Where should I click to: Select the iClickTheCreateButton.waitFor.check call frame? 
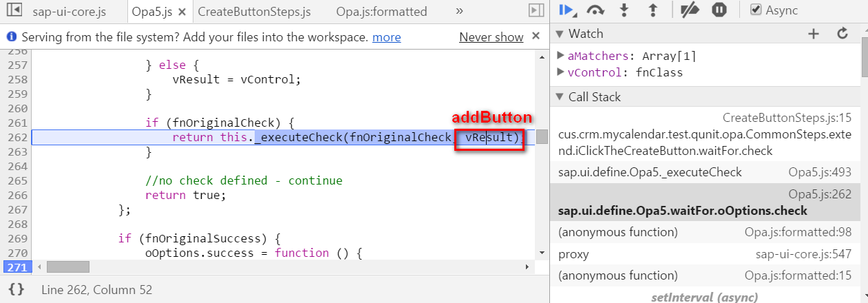(x=705, y=134)
